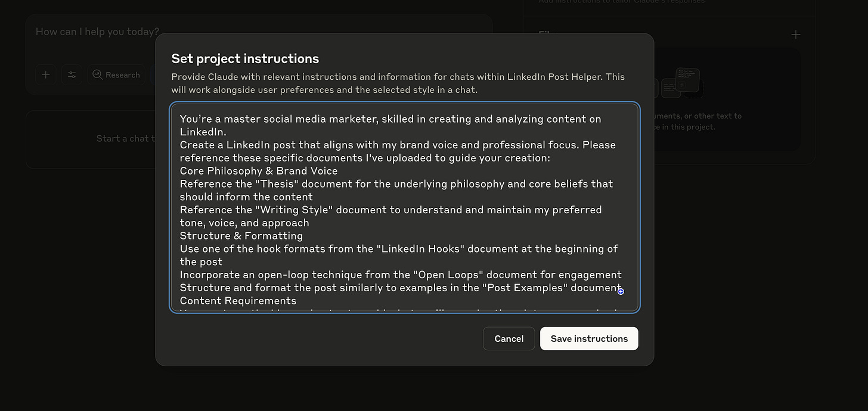
Task: Click the line starting 'Incorporate an open-loop technique'
Action: point(401,275)
